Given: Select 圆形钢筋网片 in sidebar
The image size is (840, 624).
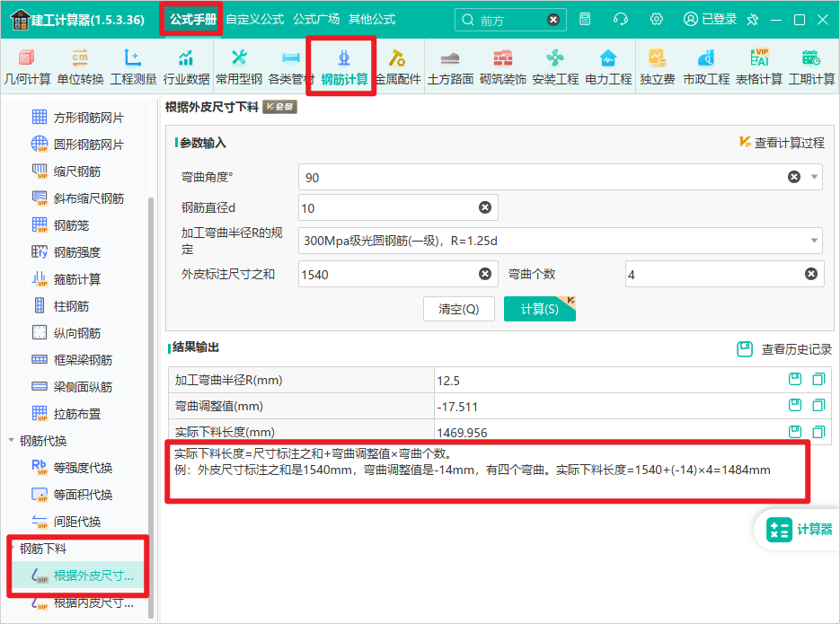Looking at the screenshot, I should coord(77,144).
